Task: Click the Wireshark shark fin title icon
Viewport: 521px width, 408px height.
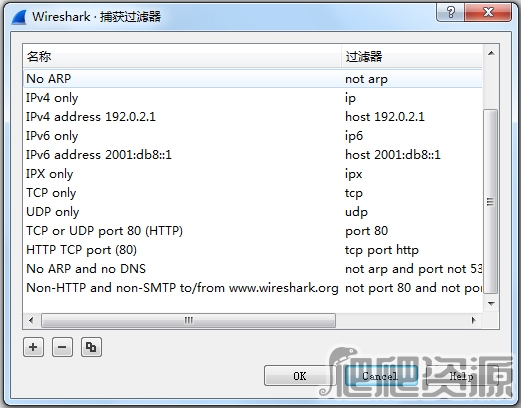Action: (19, 17)
